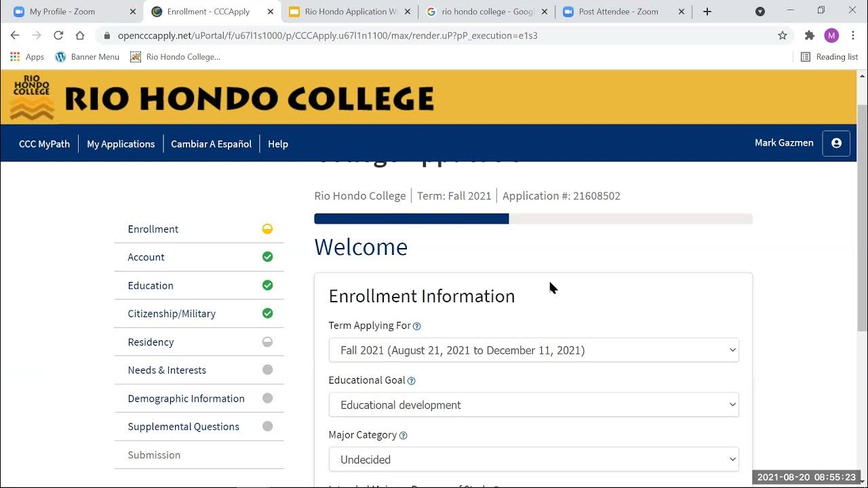
Task: Click the Citizenship/Military completed checkmark icon
Action: tap(267, 313)
